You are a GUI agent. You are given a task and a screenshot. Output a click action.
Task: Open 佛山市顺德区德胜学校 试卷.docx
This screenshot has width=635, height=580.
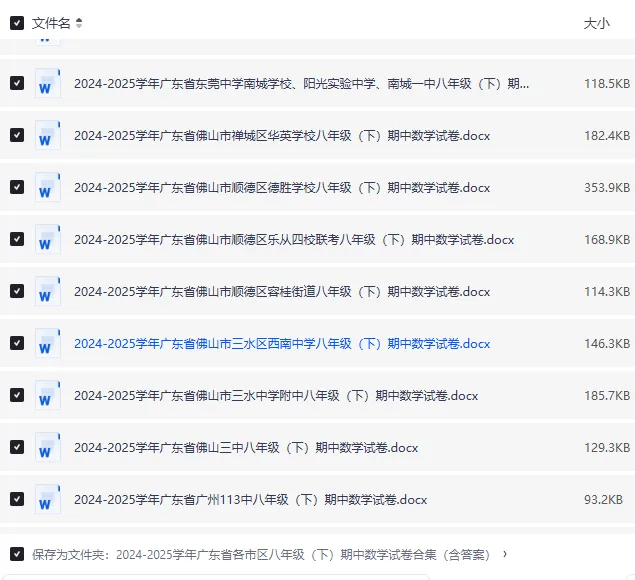pos(282,188)
